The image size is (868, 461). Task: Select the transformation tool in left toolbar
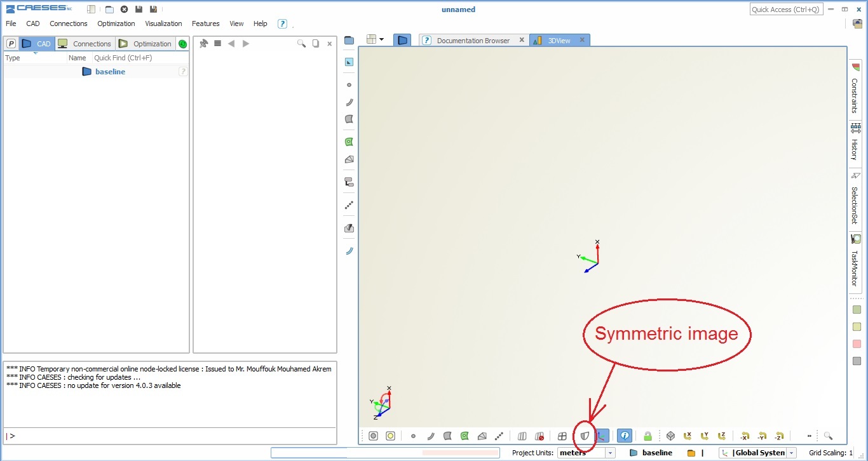pyautogui.click(x=349, y=182)
